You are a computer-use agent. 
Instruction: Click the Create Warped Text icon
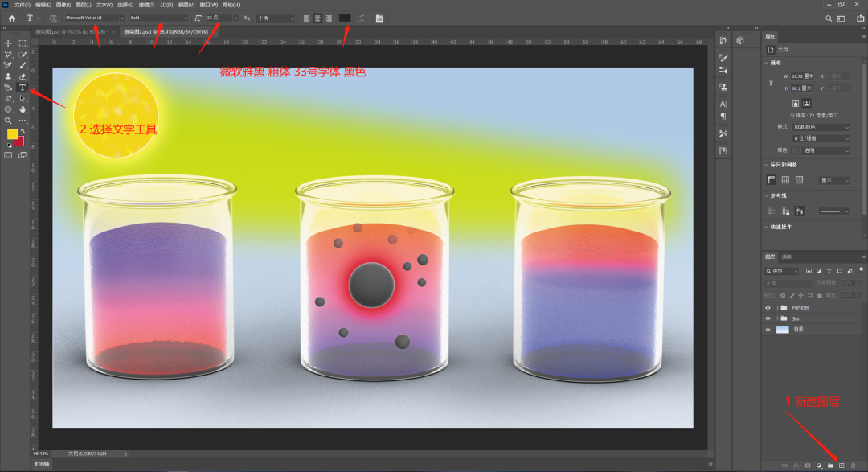[362, 18]
